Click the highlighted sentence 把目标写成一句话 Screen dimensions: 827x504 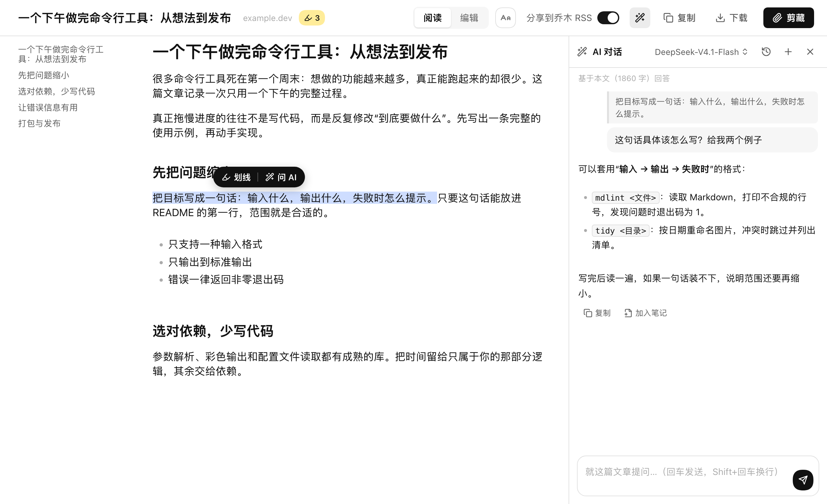(x=294, y=198)
